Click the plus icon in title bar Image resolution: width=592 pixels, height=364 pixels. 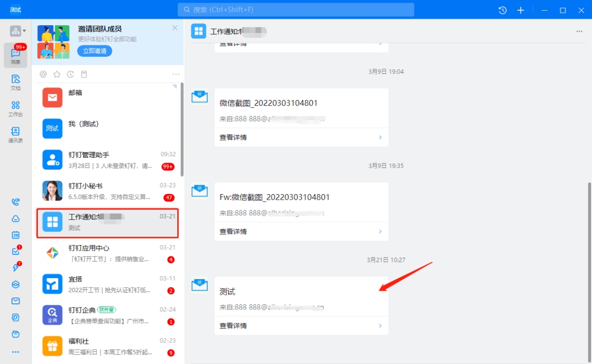(521, 10)
